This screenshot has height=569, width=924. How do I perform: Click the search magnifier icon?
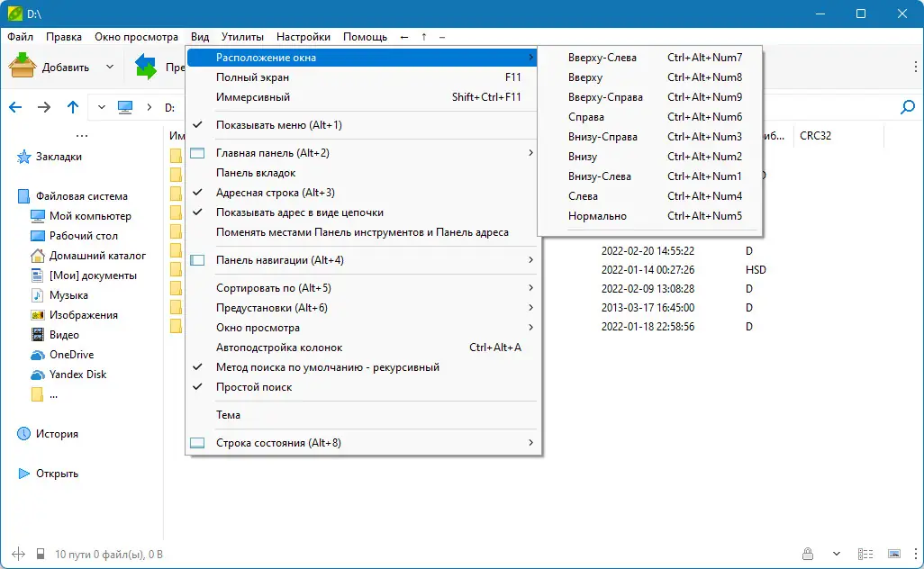pos(908,107)
